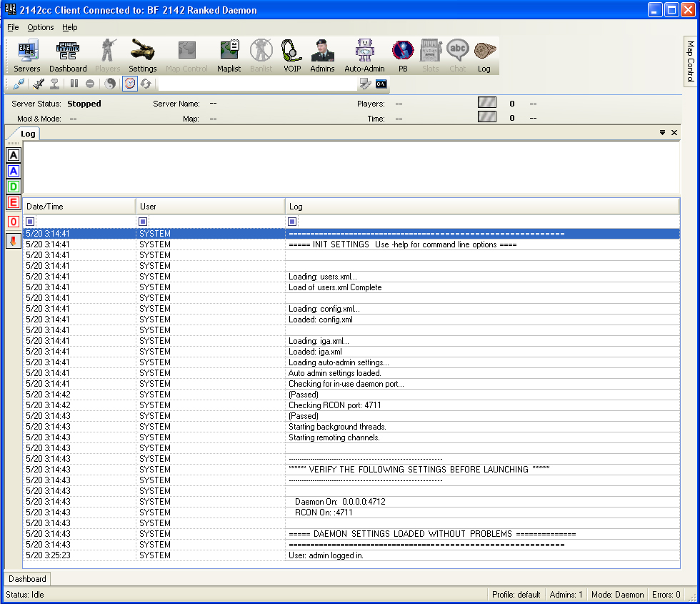Select the 'INIT SETTINGS' log row
Image resolution: width=700 pixels, height=604 pixels.
click(x=351, y=244)
